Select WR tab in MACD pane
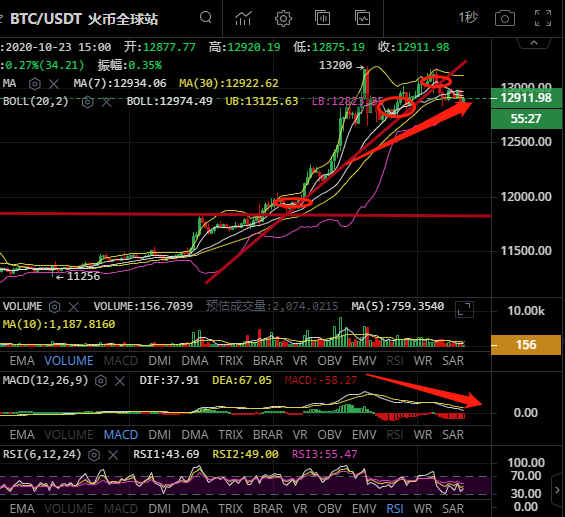 [423, 435]
